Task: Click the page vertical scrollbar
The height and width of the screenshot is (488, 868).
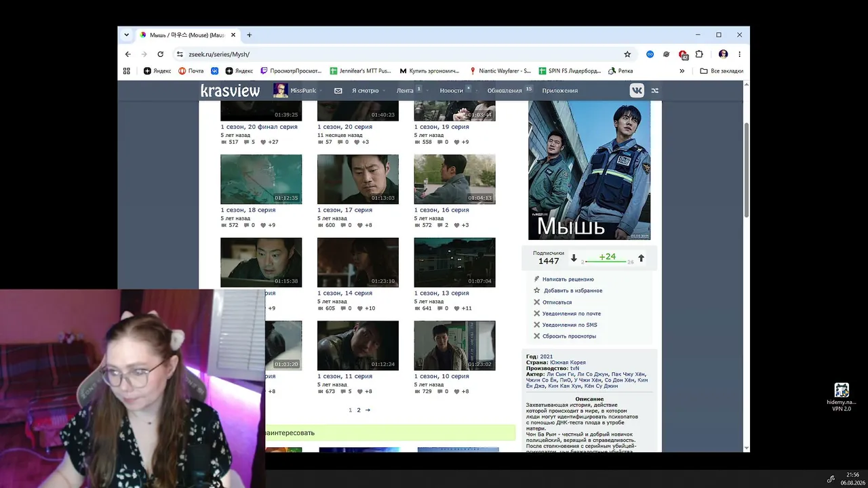Action: tap(747, 169)
